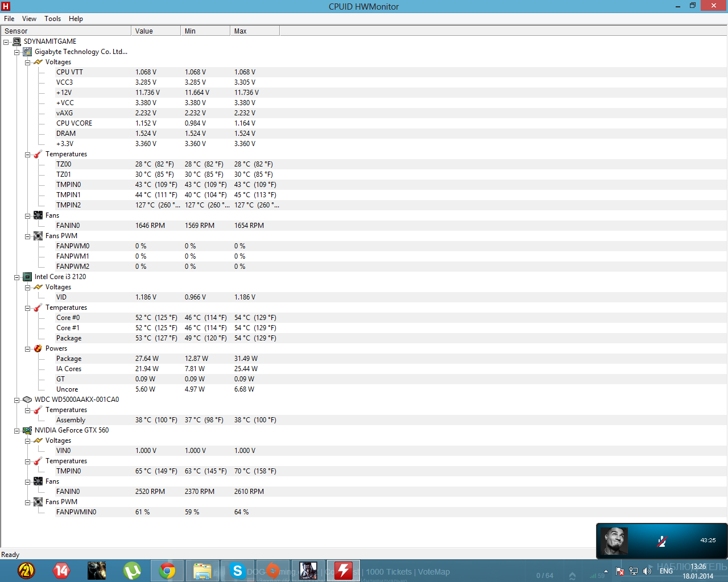Click the Intel Core i3 2120 chip icon
728x582 pixels.
(x=27, y=277)
